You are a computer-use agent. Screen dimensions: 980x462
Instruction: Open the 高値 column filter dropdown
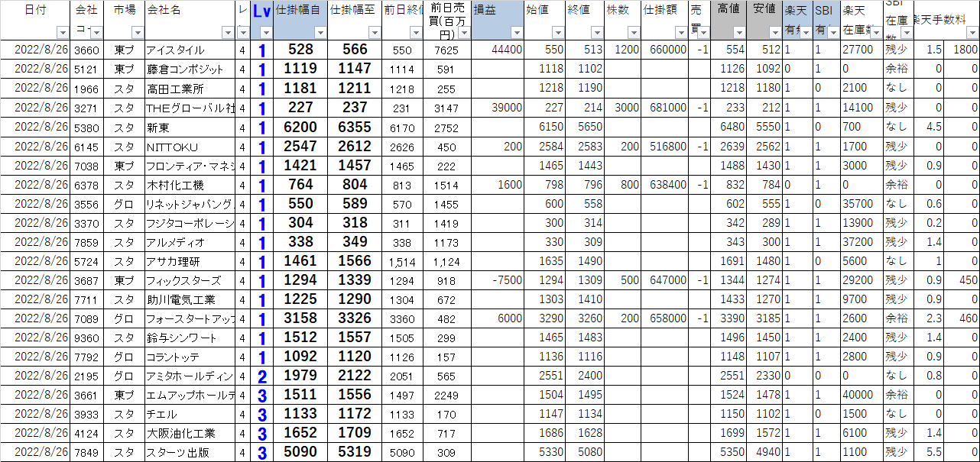(x=739, y=33)
